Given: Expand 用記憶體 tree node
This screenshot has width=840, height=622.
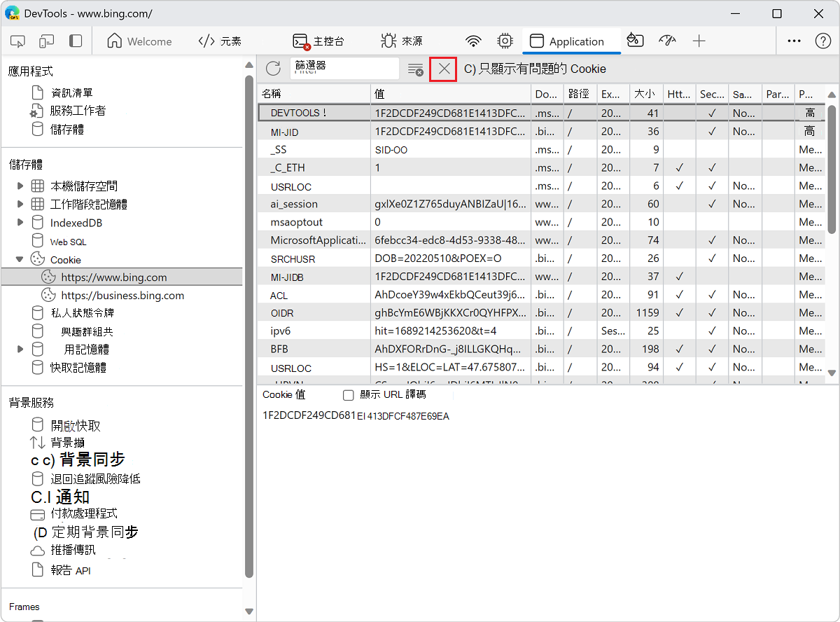Looking at the screenshot, I should (x=20, y=349).
